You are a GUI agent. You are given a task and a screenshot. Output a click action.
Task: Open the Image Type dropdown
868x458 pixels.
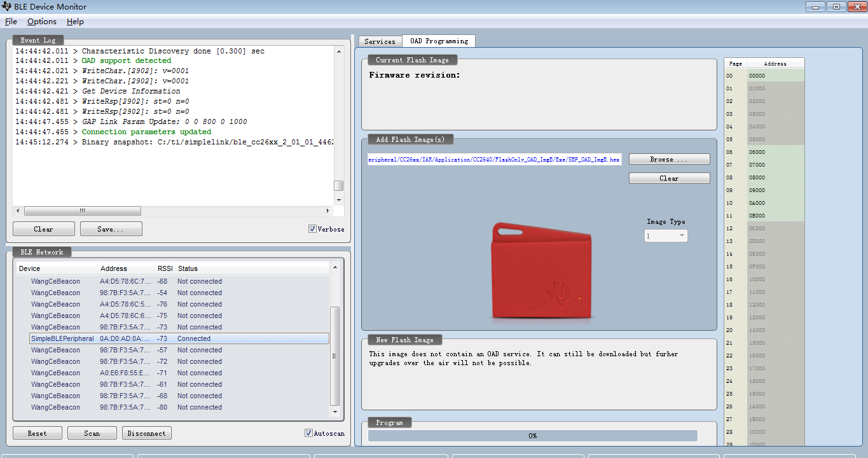pyautogui.click(x=666, y=236)
